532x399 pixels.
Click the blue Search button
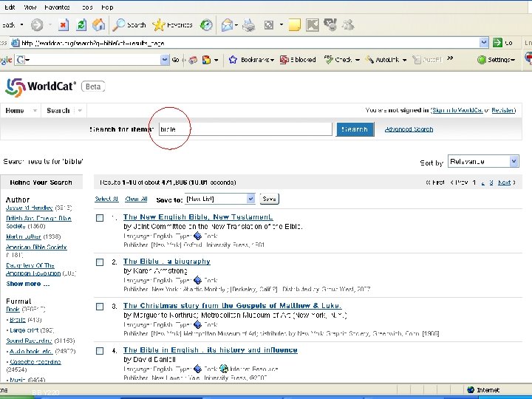(x=355, y=129)
